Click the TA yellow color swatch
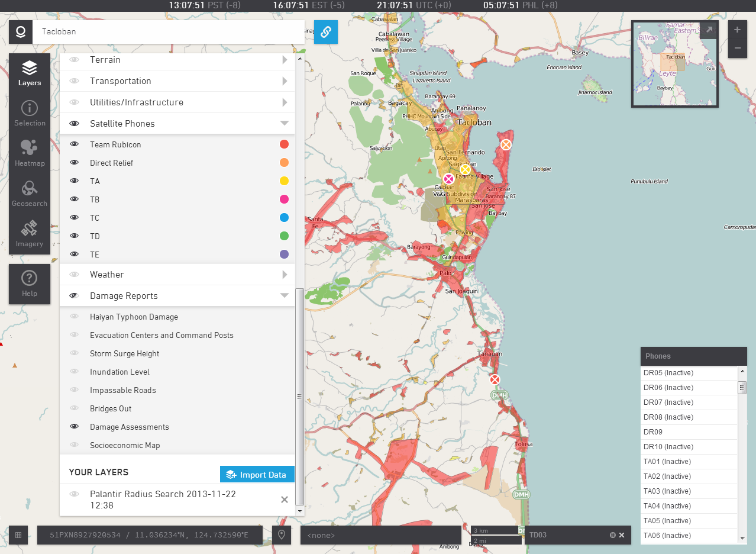Image resolution: width=756 pixels, height=554 pixels. [284, 181]
